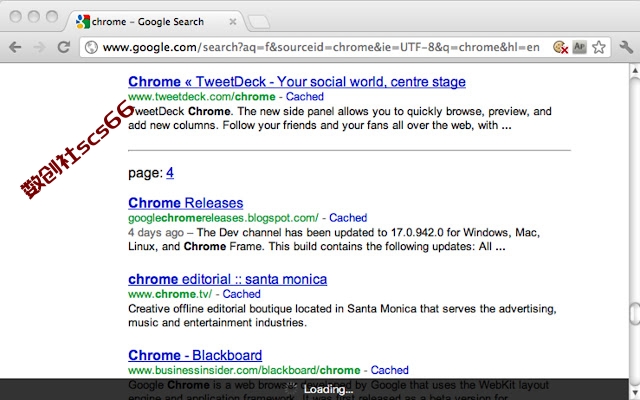Open Cached link for businessinsider.com result
Viewport: 640px width, 400px height.
click(x=389, y=370)
